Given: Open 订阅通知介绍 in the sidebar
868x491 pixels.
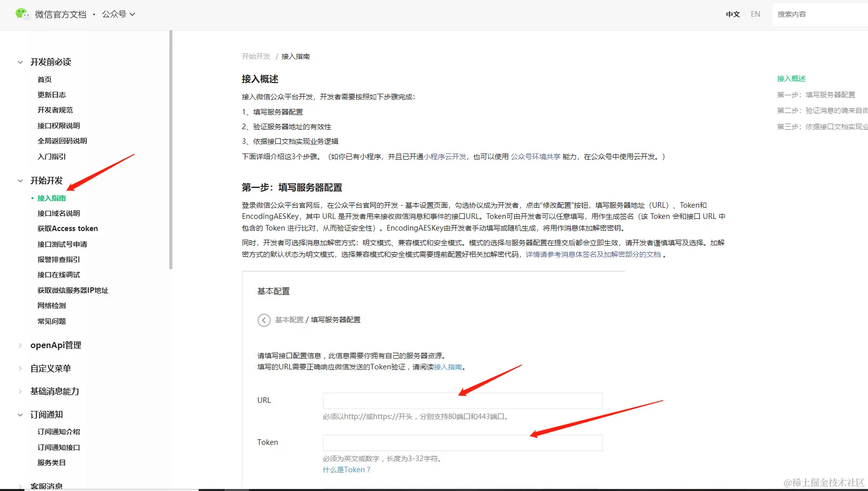Looking at the screenshot, I should (59, 432).
